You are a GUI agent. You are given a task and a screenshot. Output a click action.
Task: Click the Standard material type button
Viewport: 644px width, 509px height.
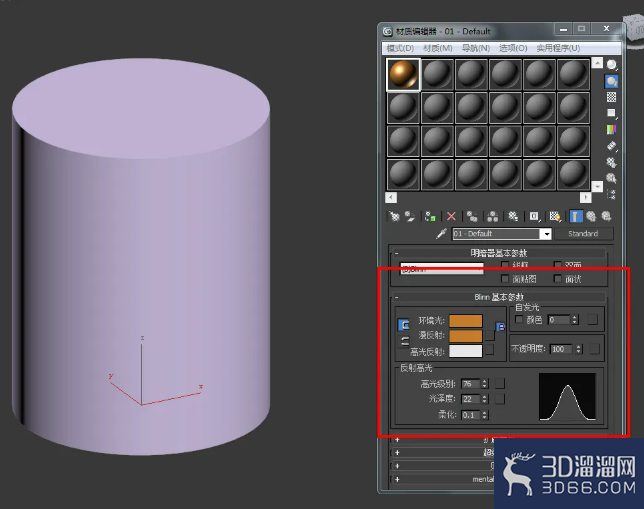point(583,234)
